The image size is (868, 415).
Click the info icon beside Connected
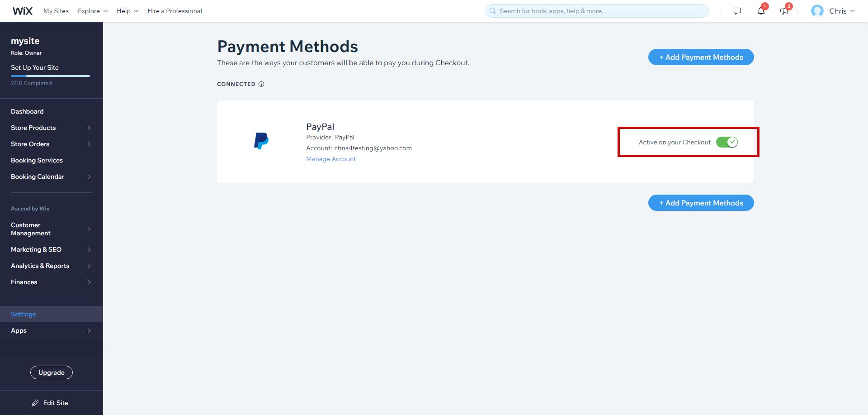261,84
